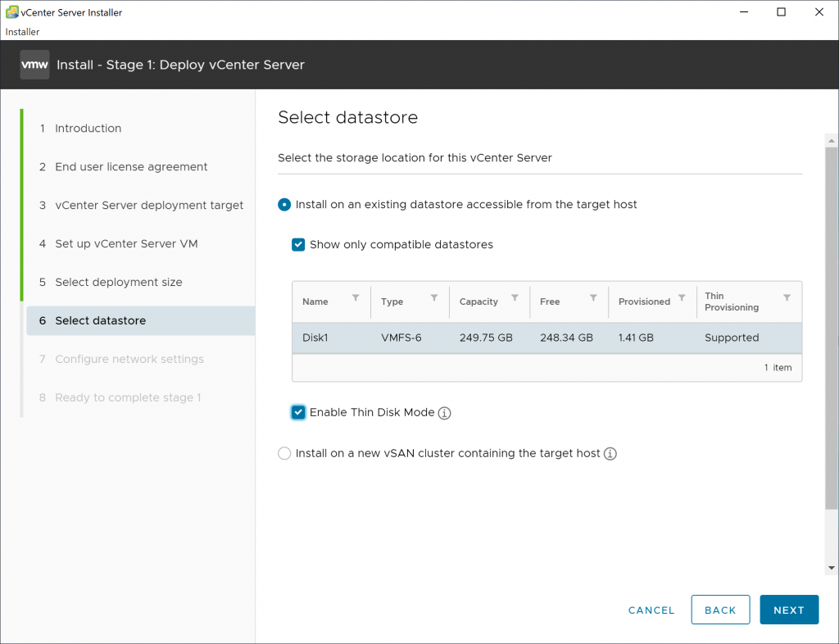Screen dimensions: 839x644
Task: Click the Supported thin provisioning cell
Action: point(732,338)
